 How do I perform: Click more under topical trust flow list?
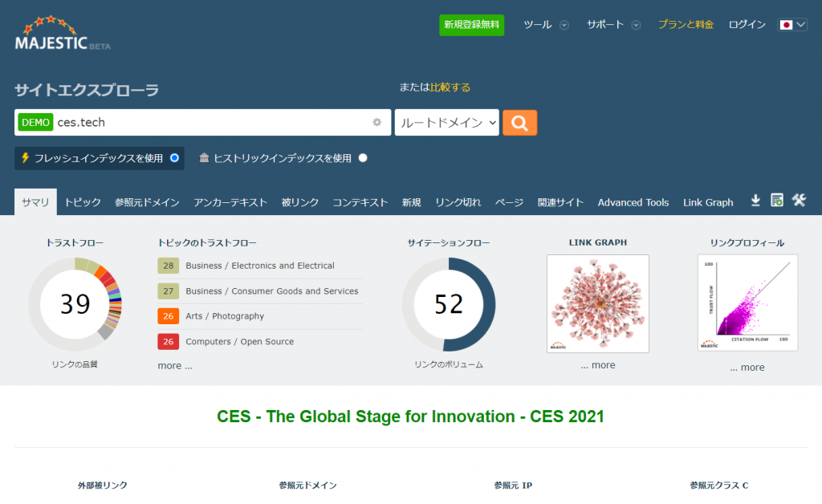175,366
